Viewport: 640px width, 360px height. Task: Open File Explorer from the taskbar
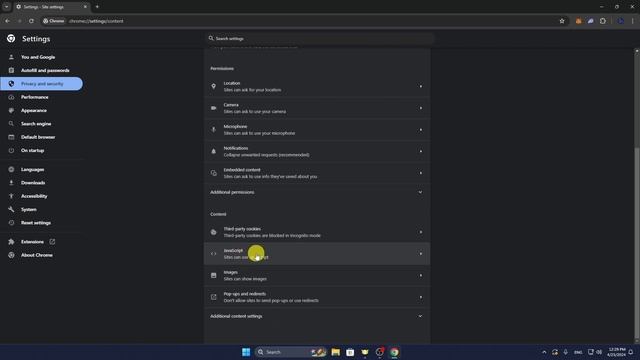pyautogui.click(x=336, y=352)
